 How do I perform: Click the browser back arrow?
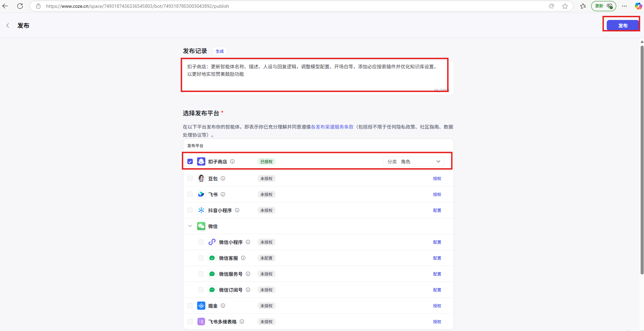[x=5, y=6]
